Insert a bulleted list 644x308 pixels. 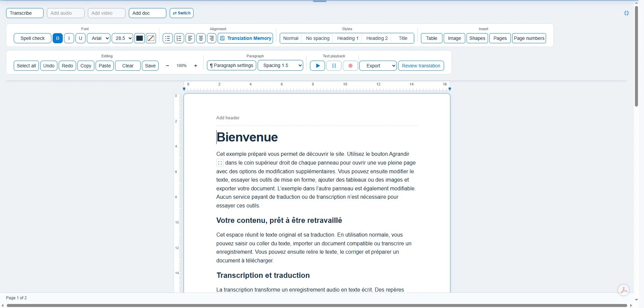(x=168, y=38)
